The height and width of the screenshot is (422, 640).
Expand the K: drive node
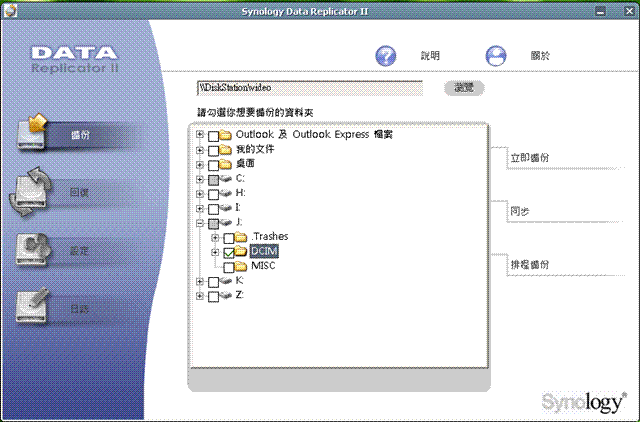[x=200, y=282]
